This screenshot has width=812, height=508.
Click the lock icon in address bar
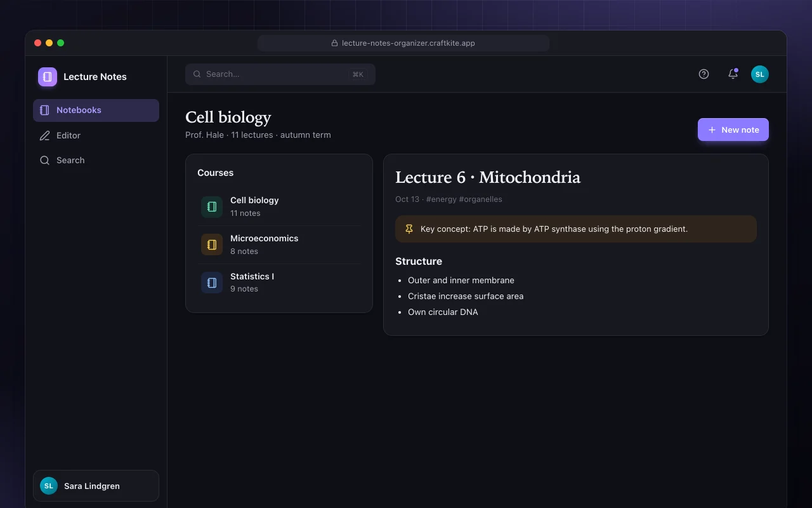335,43
